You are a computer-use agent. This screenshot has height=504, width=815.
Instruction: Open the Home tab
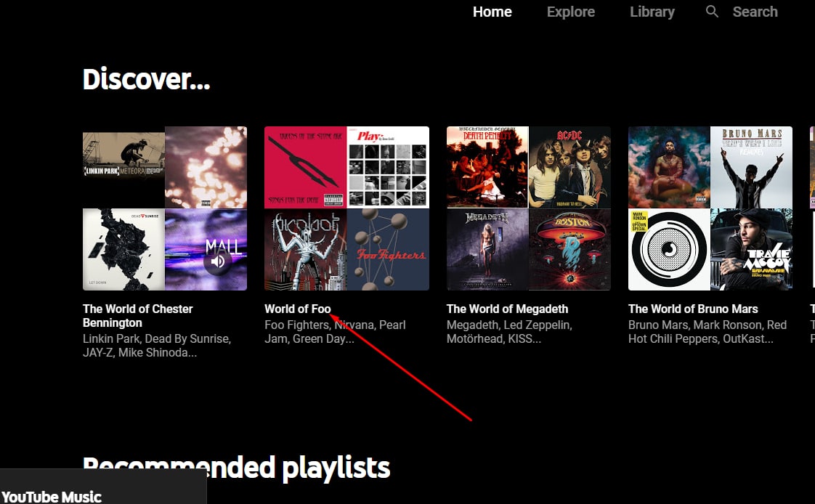coord(492,12)
